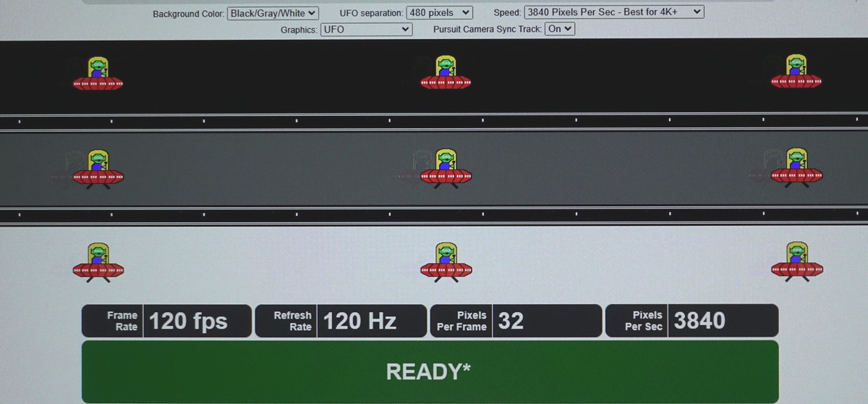Click the 'Speed:' label
868x404 pixels.
tap(507, 13)
